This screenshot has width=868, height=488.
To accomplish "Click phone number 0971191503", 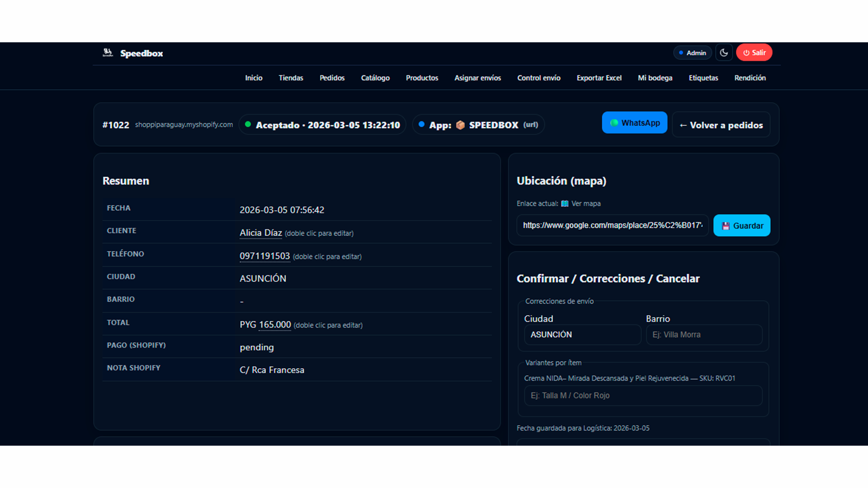I will (265, 256).
